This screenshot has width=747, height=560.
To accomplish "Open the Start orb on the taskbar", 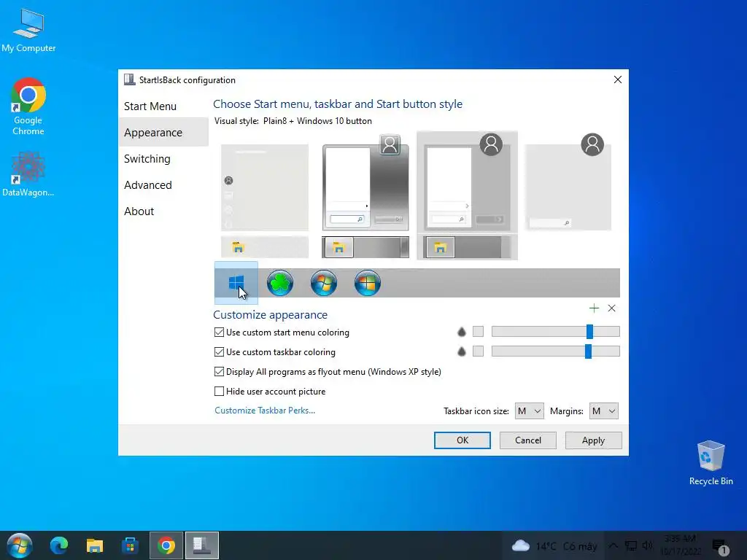I will tap(20, 545).
